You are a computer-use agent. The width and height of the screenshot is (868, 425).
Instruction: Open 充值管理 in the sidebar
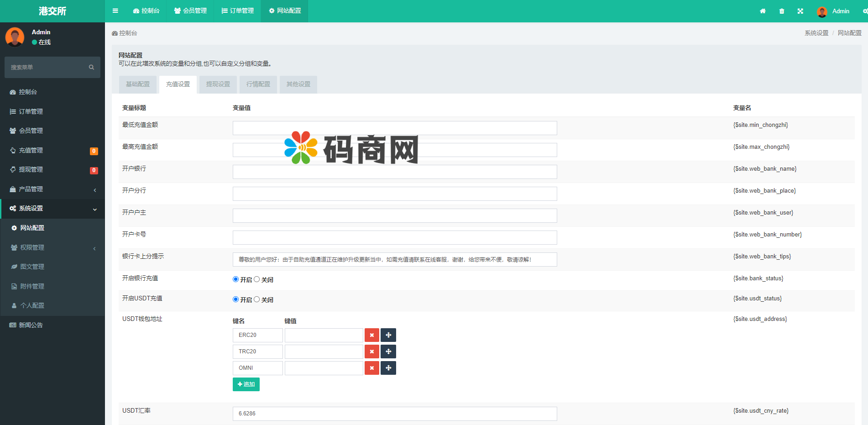[52, 150]
